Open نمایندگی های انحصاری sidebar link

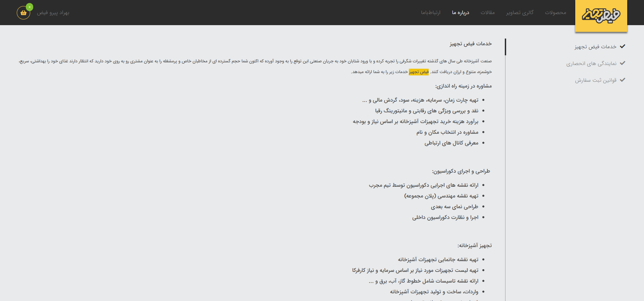tap(591, 63)
